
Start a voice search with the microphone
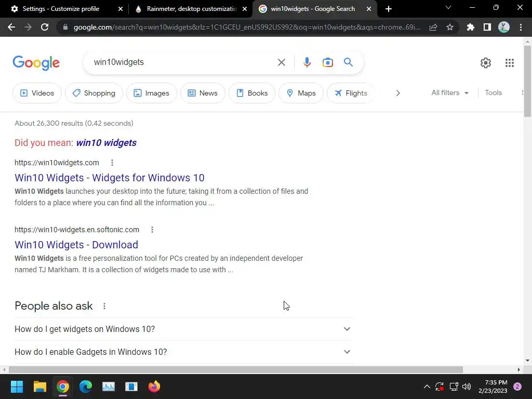307,62
